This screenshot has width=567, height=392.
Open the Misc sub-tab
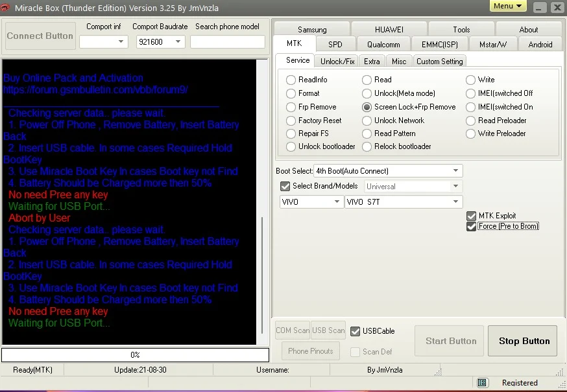399,61
